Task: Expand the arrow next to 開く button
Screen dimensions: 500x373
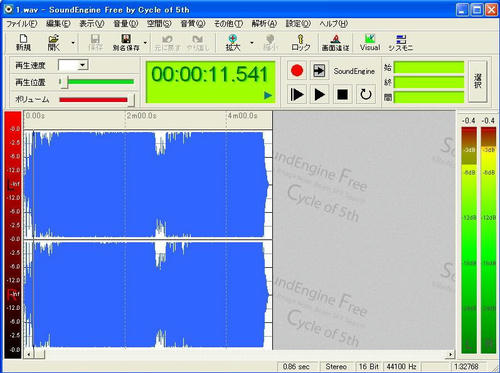Action: pos(73,43)
